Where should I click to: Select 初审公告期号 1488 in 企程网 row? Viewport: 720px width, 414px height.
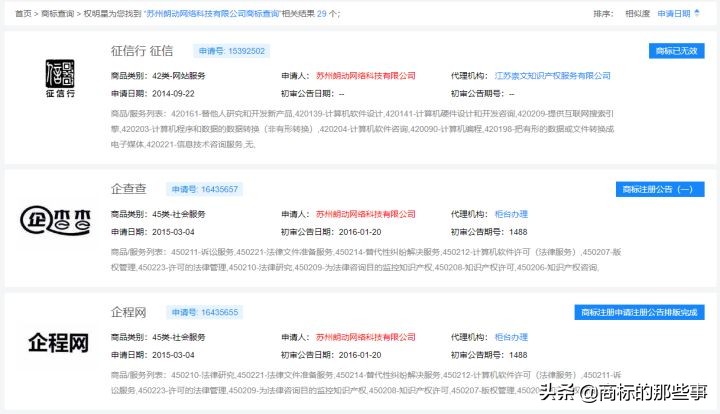518,355
